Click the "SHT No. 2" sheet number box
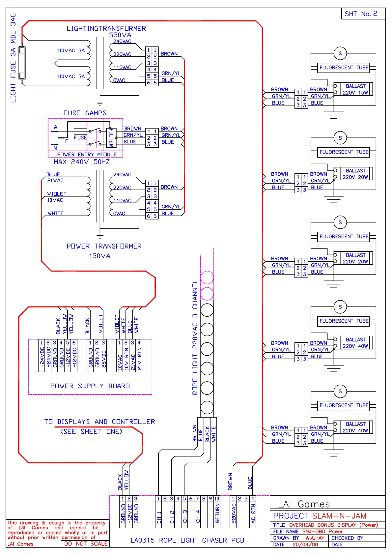Viewport: 392px width, 555px height. pos(363,14)
